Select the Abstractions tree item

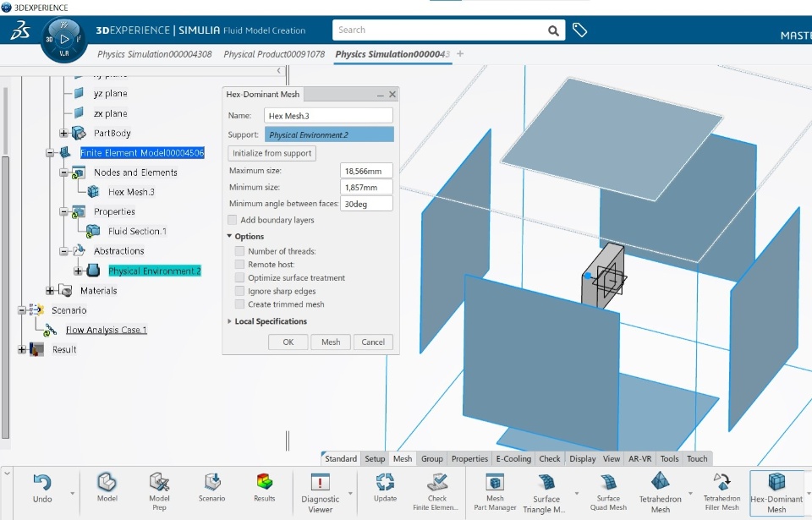[118, 250]
